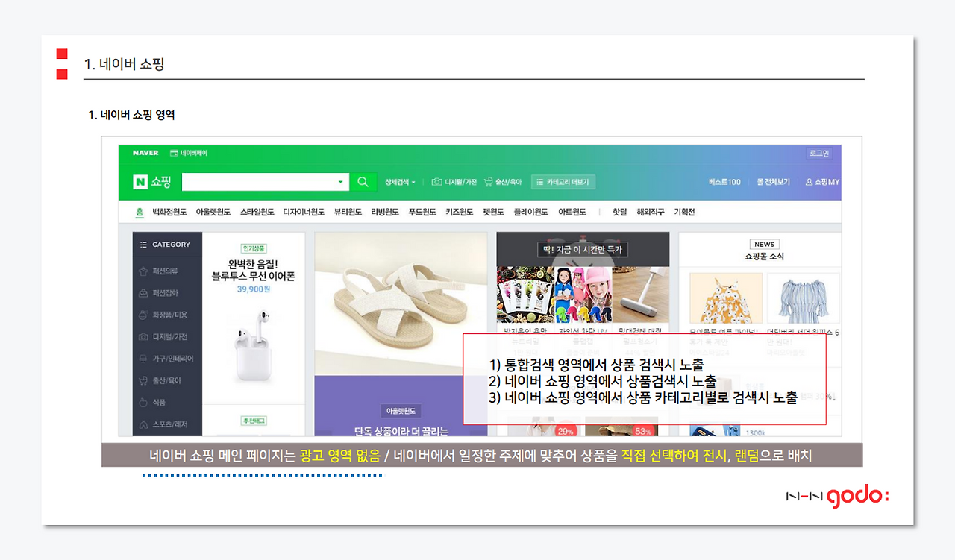The height and width of the screenshot is (560, 955).
Task: Click the CATEGORY sidebar header
Action: [x=167, y=245]
